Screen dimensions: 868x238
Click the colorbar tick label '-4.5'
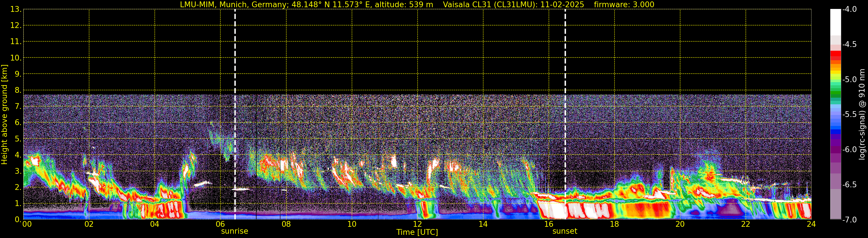pyautogui.click(x=850, y=44)
